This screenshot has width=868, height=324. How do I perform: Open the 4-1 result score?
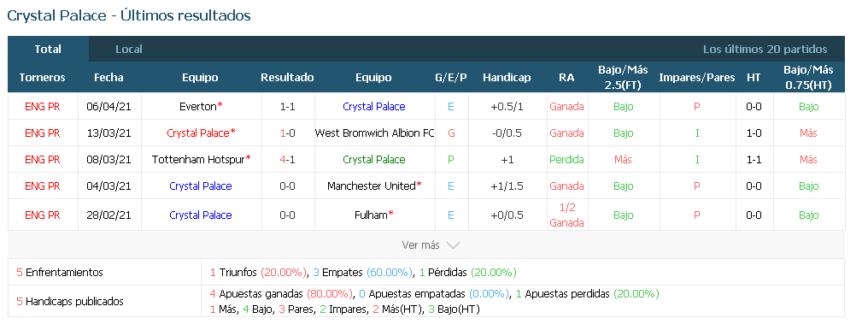[x=287, y=160]
